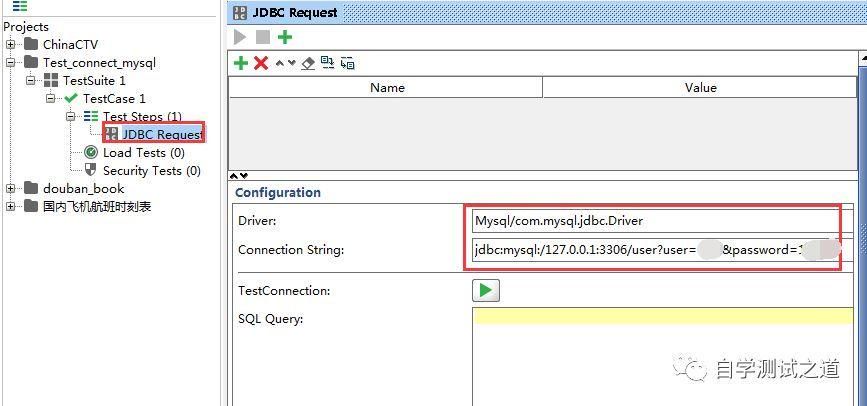Collapse the TestSuite 1 node
This screenshot has width=867, height=406.
click(30, 80)
